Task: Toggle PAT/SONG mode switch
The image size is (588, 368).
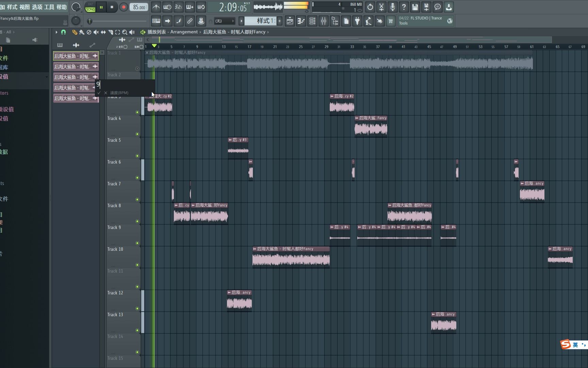Action: tap(90, 7)
